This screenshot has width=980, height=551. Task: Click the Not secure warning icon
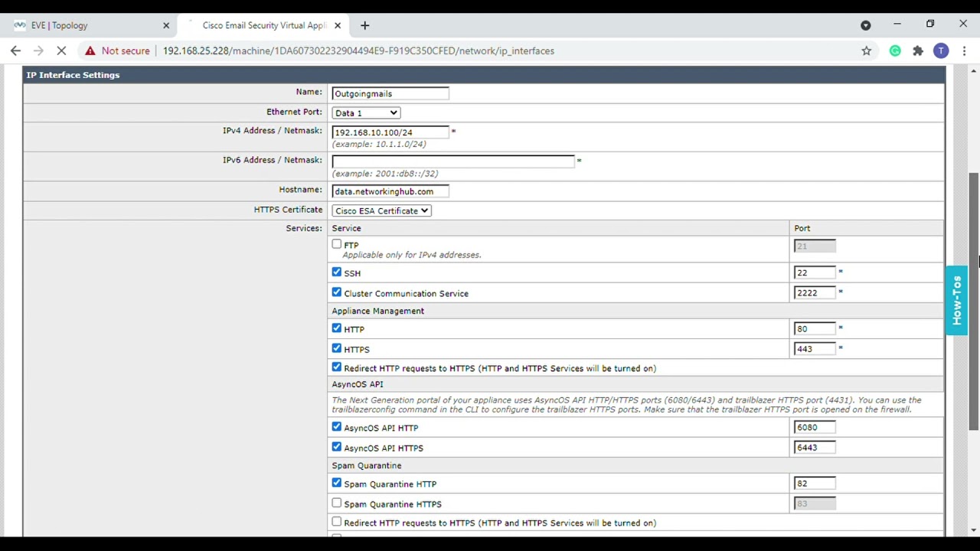click(90, 51)
